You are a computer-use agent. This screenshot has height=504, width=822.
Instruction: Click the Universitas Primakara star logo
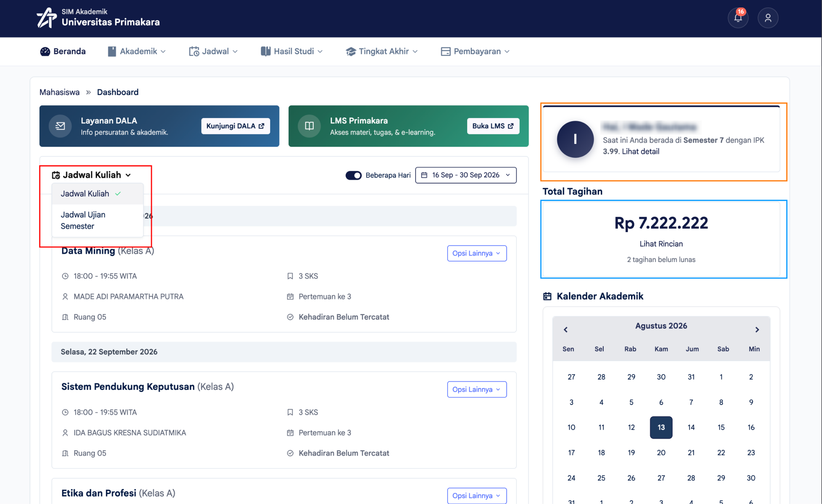[x=47, y=18]
